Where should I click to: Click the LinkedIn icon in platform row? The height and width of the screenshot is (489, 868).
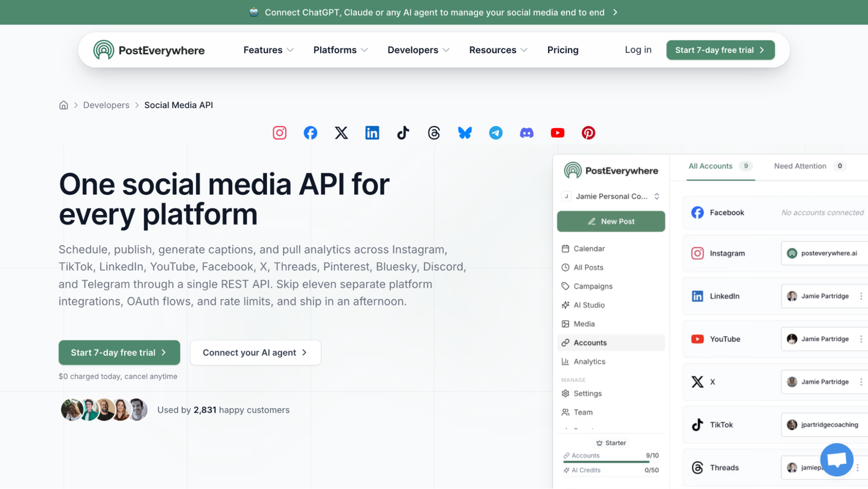tap(372, 133)
